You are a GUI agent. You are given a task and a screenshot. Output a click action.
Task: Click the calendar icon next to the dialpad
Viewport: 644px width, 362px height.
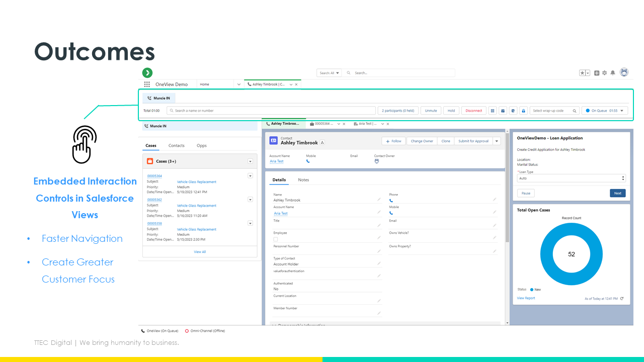[503, 111]
